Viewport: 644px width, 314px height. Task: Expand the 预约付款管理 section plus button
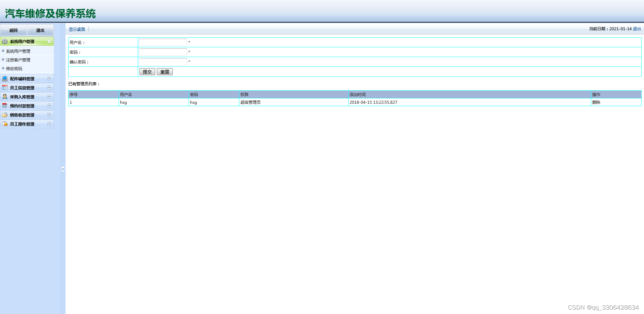tap(49, 106)
